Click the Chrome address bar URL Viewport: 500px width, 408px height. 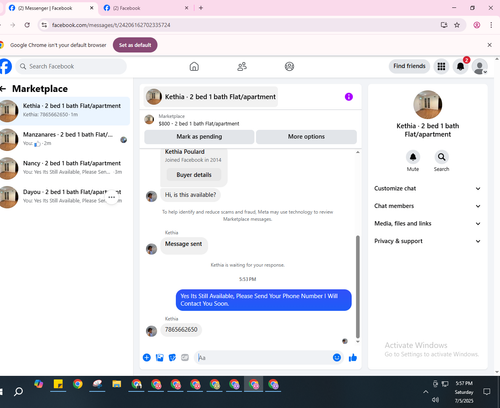[111, 25]
